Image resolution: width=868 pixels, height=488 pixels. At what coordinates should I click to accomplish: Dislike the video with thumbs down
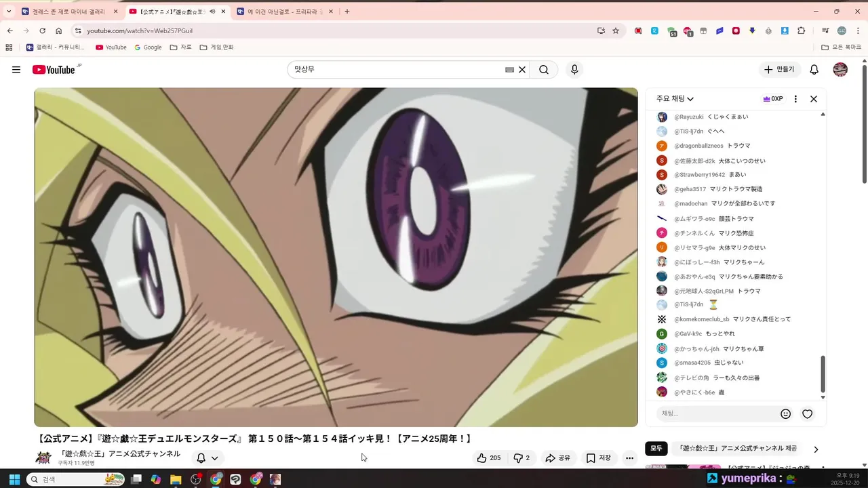521,458
